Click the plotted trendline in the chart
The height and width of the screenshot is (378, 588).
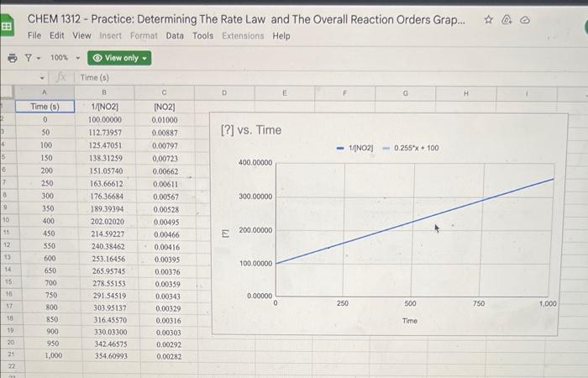414,222
